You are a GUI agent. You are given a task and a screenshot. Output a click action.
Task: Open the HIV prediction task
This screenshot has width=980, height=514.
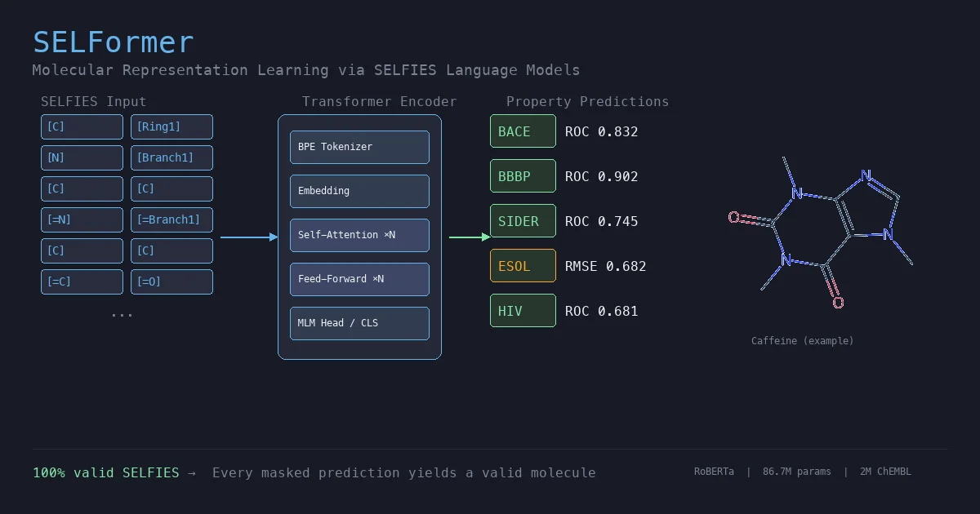click(x=523, y=311)
